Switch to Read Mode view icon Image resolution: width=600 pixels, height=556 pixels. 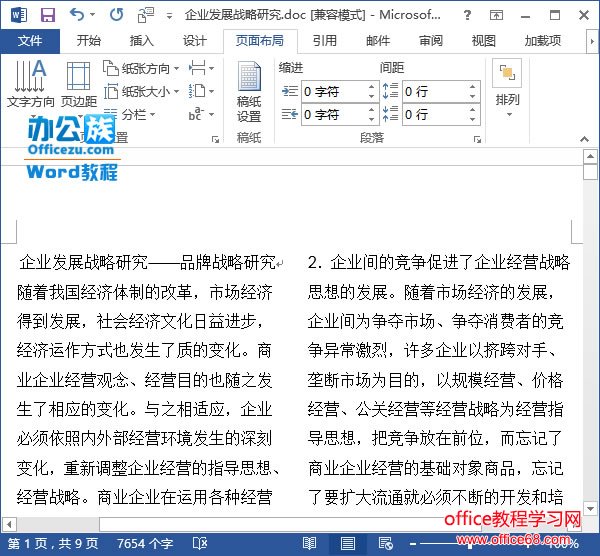pos(309,543)
